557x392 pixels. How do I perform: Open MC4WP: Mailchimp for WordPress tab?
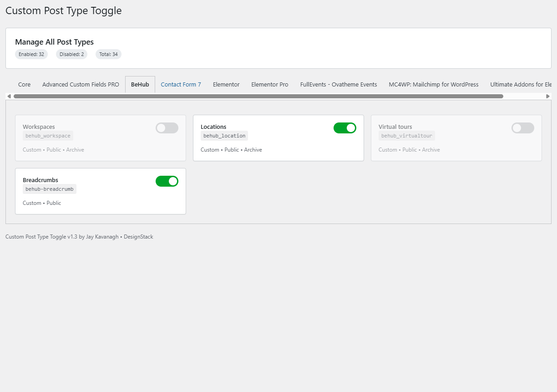point(434,85)
